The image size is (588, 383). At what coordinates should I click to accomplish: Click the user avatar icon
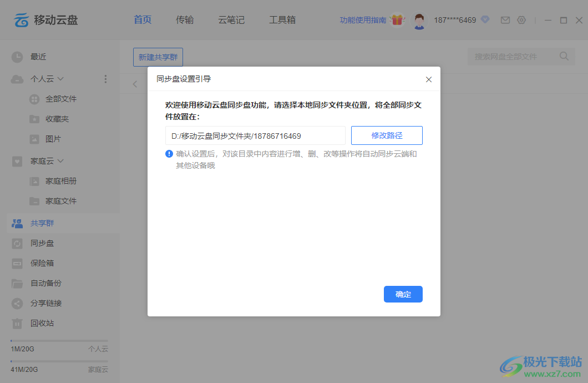[419, 20]
